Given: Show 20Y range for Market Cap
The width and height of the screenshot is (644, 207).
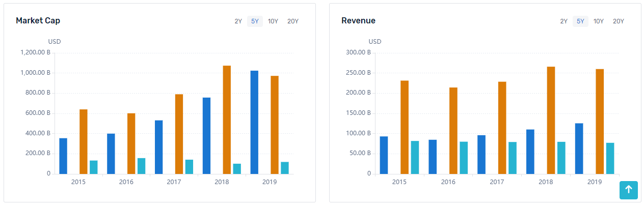Looking at the screenshot, I should (293, 21).
